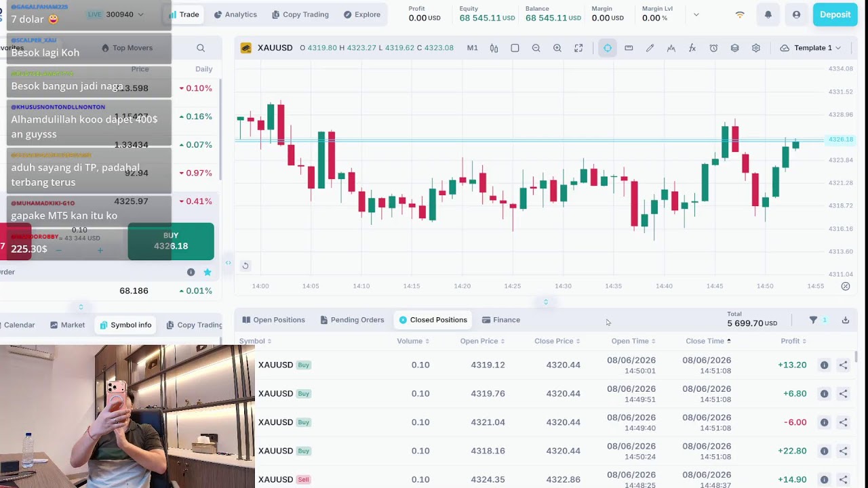The width and height of the screenshot is (868, 488).
Task: Open price alerts clock icon
Action: 713,48
